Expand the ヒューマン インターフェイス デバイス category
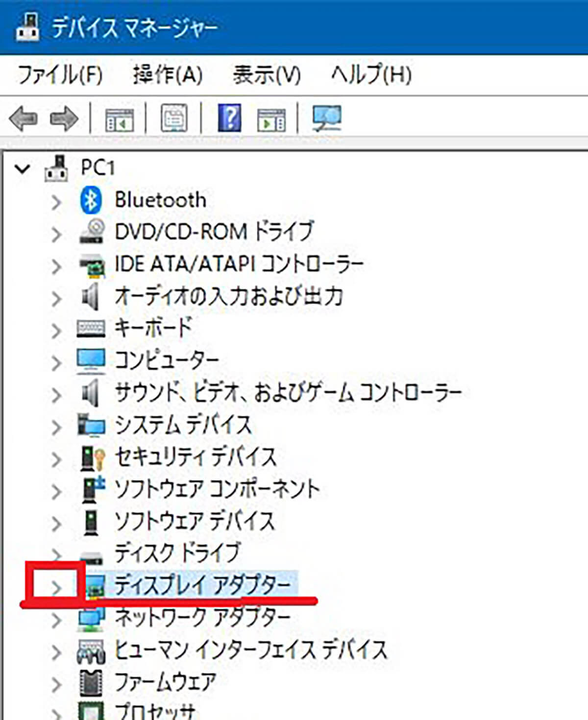588x720 pixels. point(57,652)
